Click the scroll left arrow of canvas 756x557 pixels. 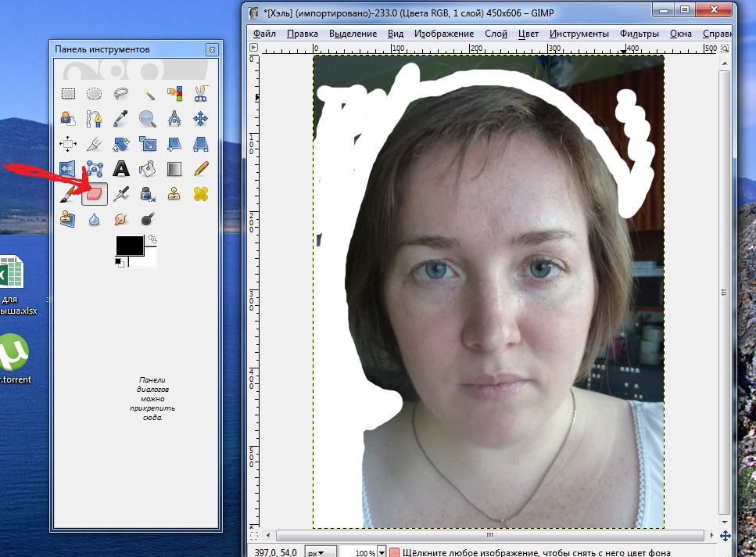pyautogui.click(x=269, y=535)
